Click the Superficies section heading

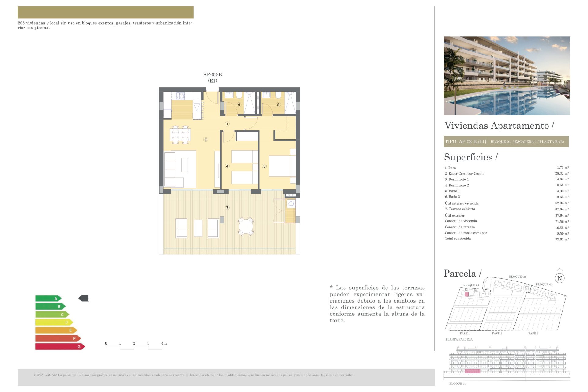(471, 157)
